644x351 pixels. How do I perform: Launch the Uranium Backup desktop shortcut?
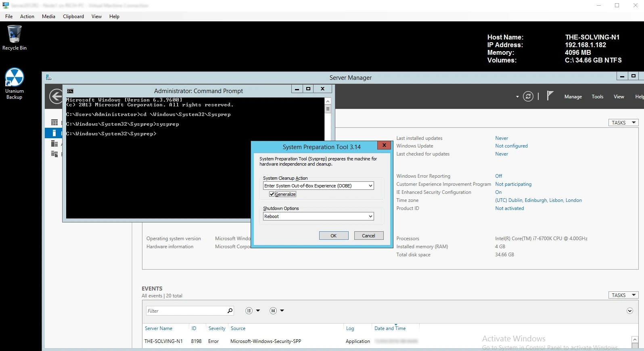[15, 83]
